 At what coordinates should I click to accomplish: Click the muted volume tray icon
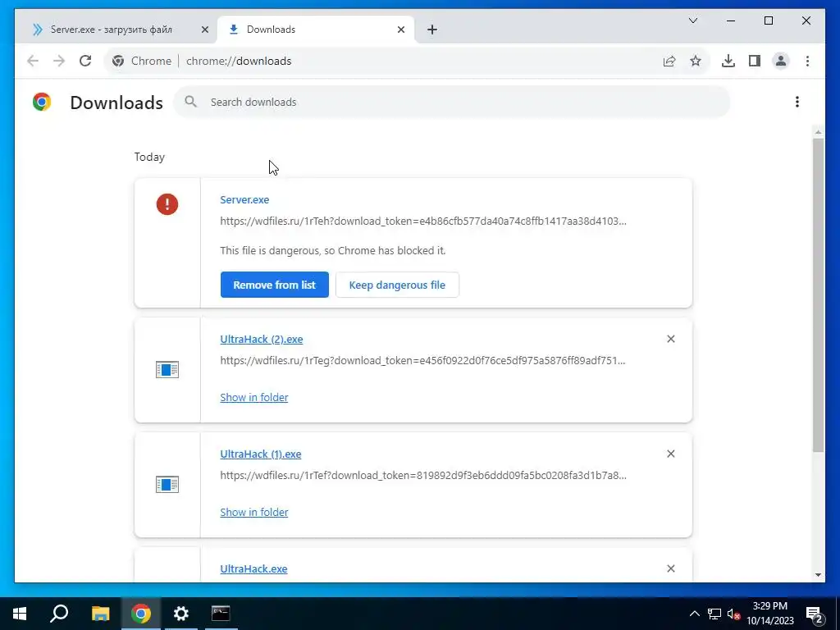pyautogui.click(x=733, y=614)
